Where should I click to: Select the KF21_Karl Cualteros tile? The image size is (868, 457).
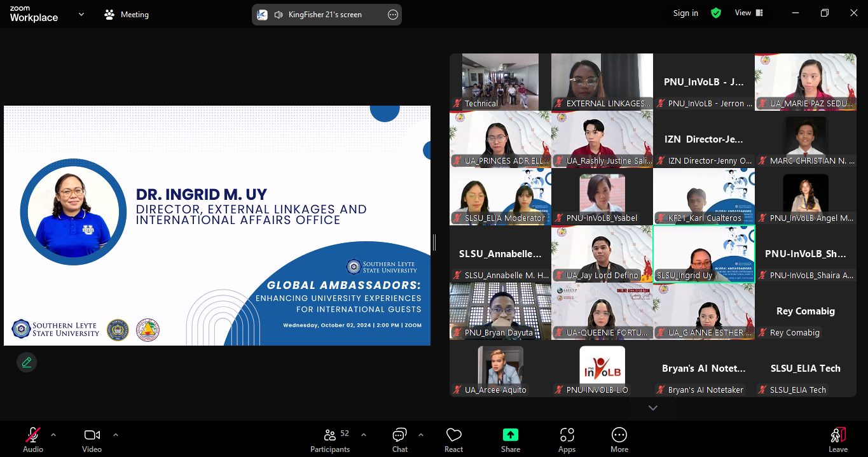click(x=704, y=197)
